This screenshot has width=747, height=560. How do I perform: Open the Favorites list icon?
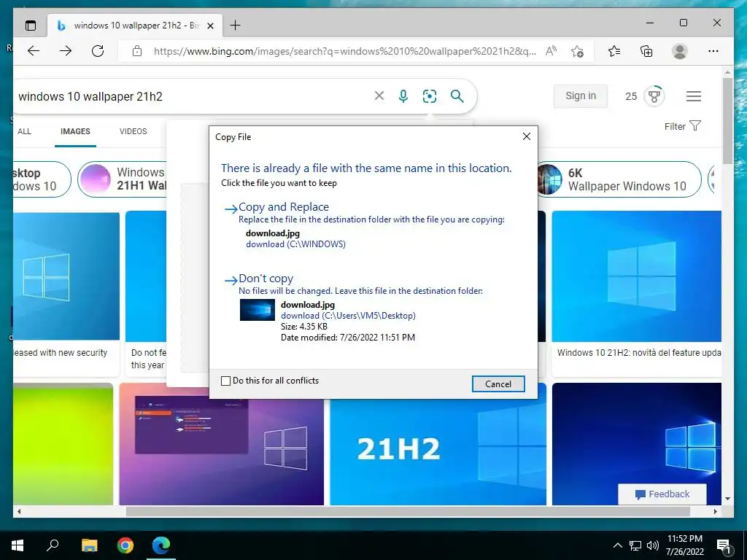tap(614, 51)
